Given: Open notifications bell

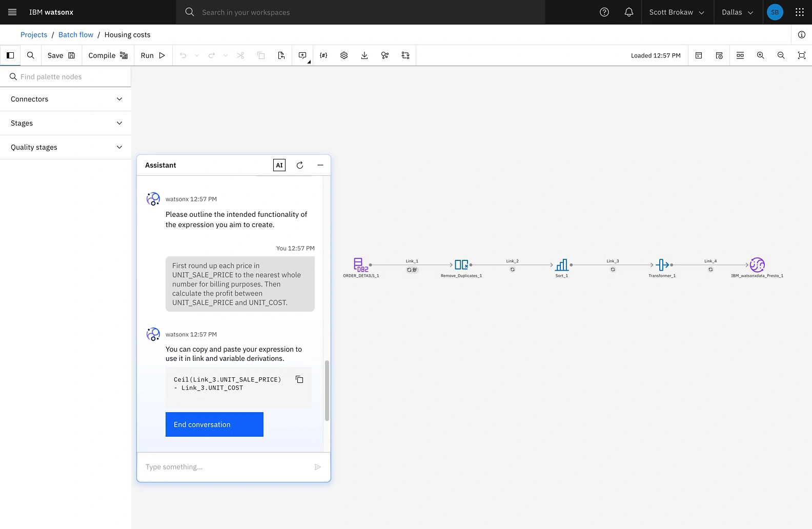Looking at the screenshot, I should (629, 12).
